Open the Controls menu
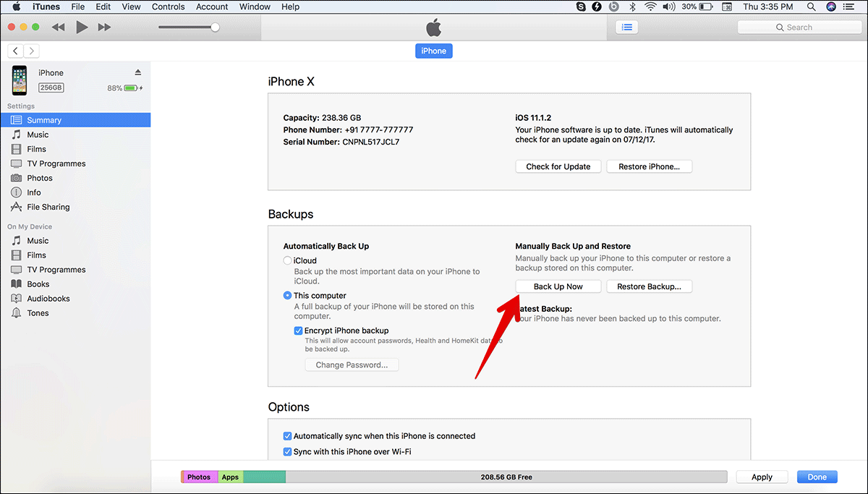868x494 pixels. point(169,7)
